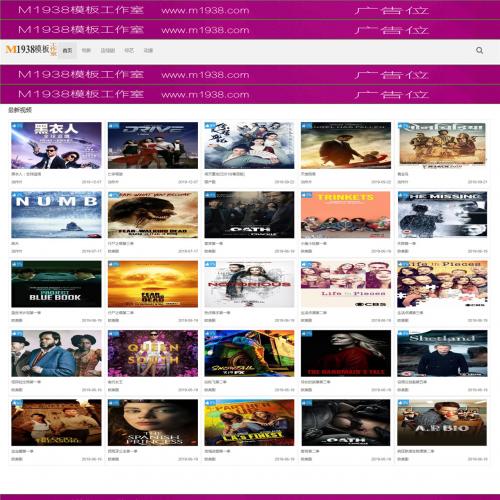Image resolution: width=500 pixels, height=500 pixels.
Task: Click the blue badge on the Spanish Princess poster
Action: coord(114,403)
